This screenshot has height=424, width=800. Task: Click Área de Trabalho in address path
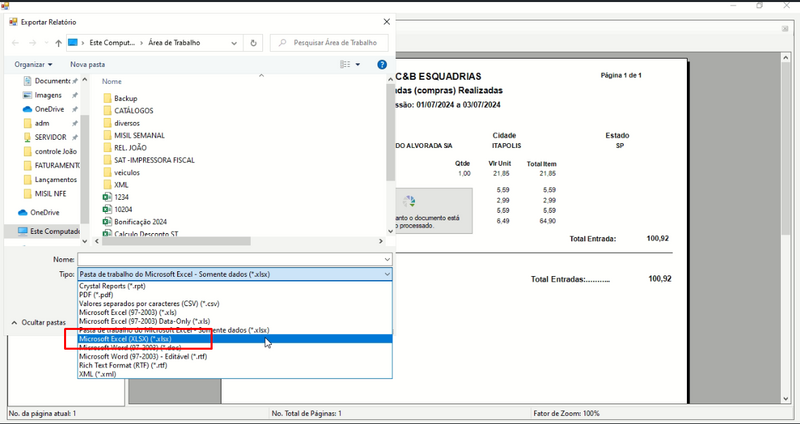(174, 43)
